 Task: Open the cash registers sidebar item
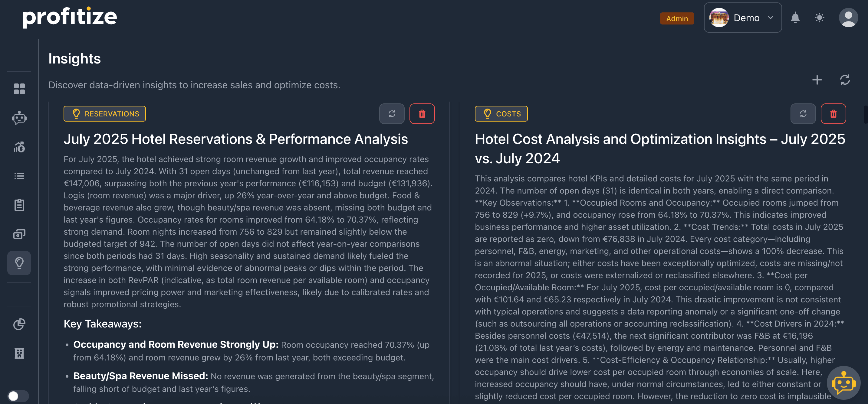tap(19, 234)
